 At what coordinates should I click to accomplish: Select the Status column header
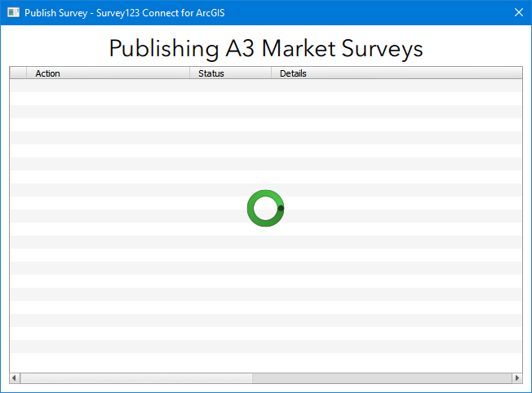pos(230,73)
